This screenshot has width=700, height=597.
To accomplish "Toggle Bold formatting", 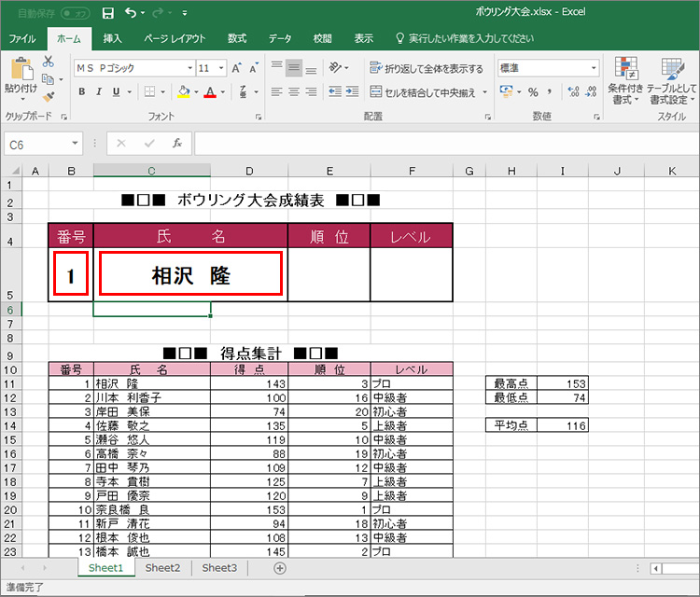I will [82, 92].
